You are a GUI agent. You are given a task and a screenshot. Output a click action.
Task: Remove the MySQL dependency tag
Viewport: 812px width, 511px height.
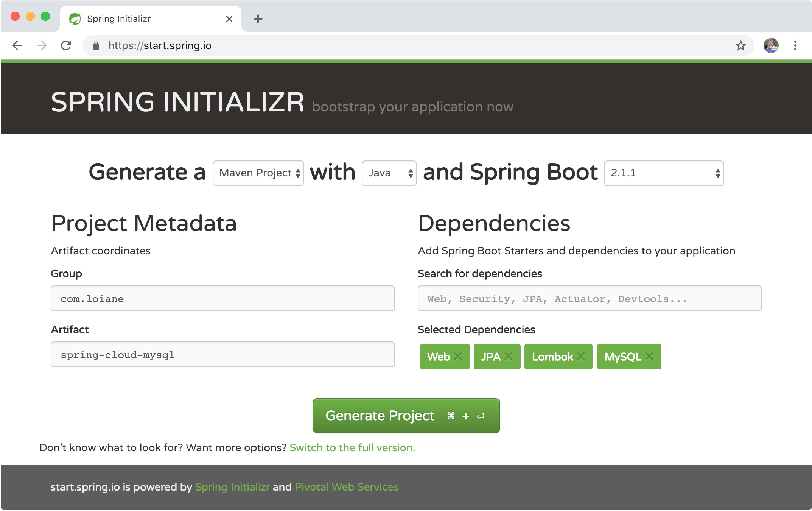[x=649, y=356]
